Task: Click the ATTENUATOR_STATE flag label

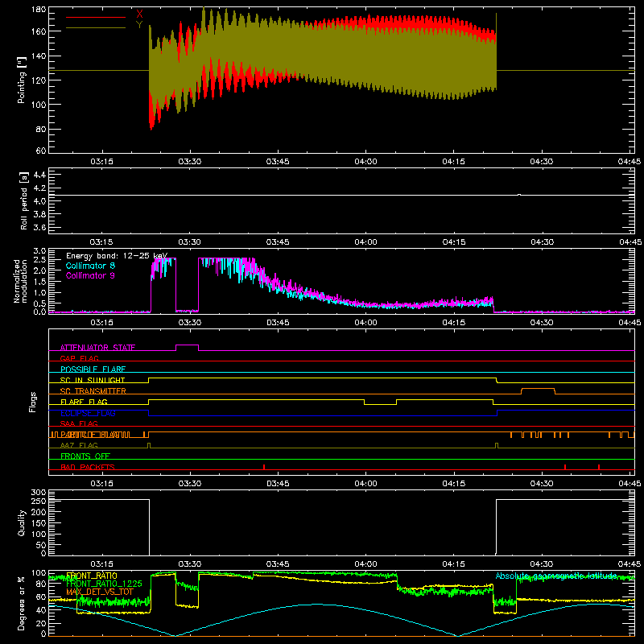Action: tap(97, 348)
